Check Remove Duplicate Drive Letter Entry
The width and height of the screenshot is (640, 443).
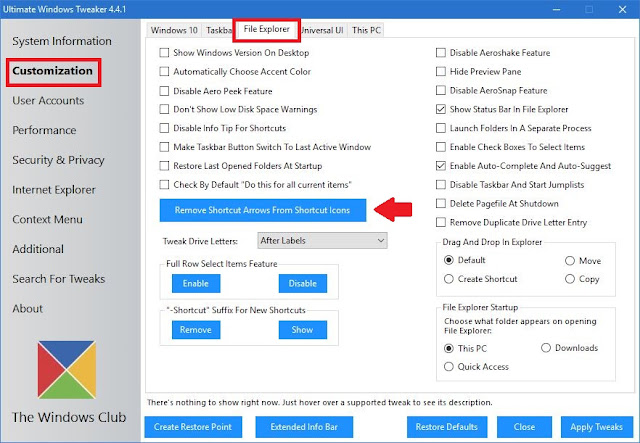tap(441, 222)
